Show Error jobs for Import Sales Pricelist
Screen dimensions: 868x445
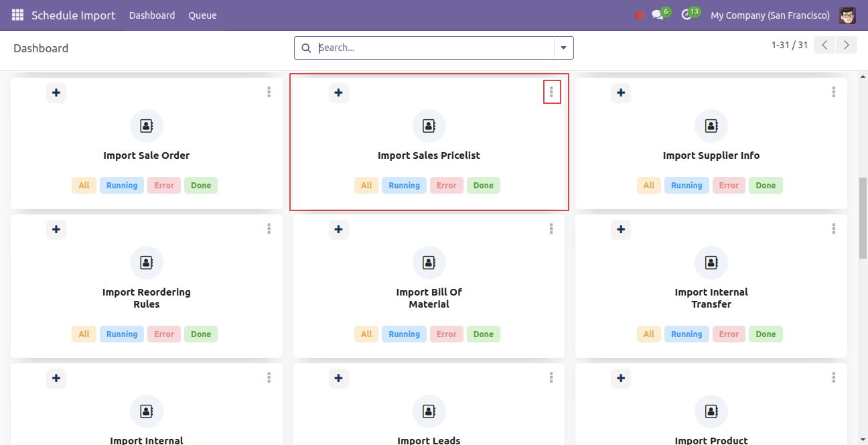[x=447, y=186]
